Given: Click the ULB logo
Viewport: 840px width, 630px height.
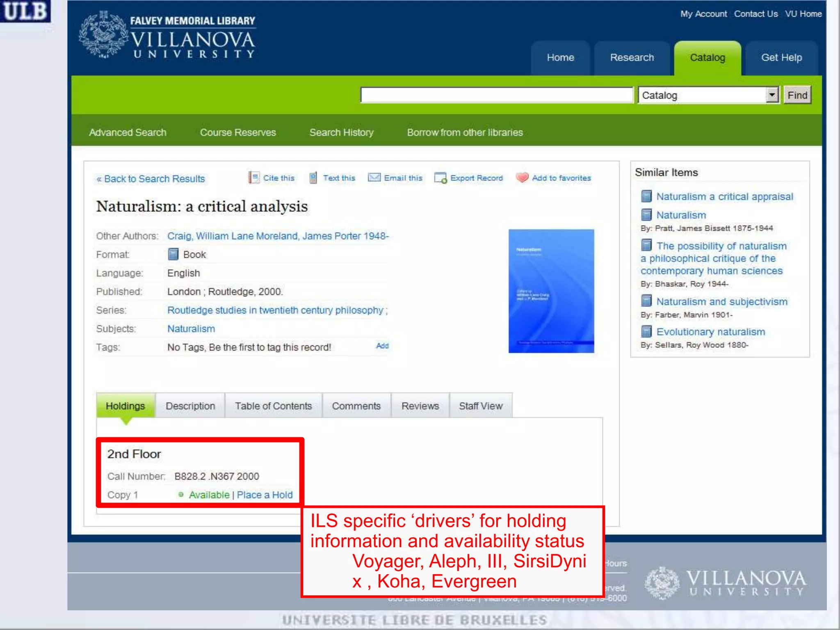Looking at the screenshot, I should [x=25, y=11].
